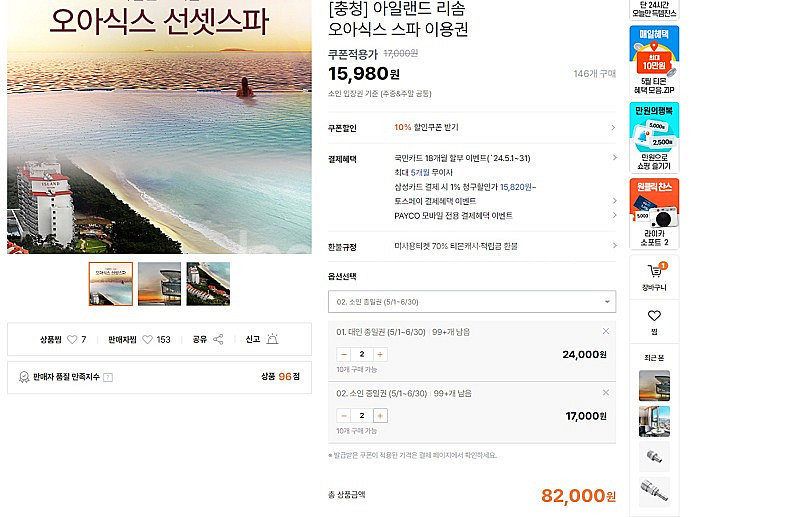Click the share icon
Viewport: 800px width, 517px height.
pyautogui.click(x=218, y=339)
